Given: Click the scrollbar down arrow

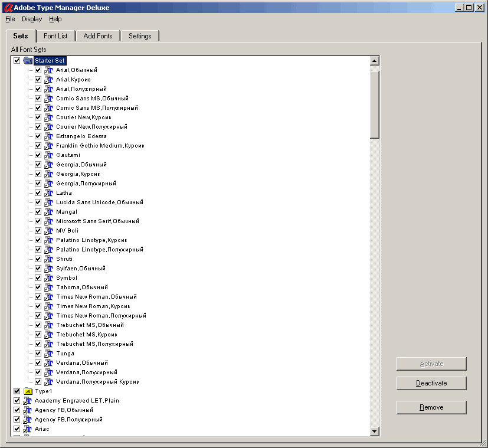Looking at the screenshot, I should point(374,431).
